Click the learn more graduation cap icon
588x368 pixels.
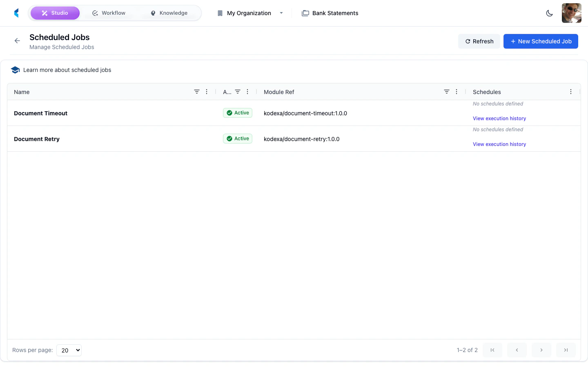coord(15,70)
